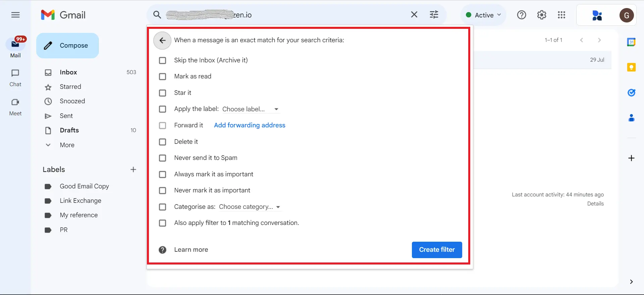Click the back arrow in filter dialog
644x295 pixels.
tap(162, 40)
